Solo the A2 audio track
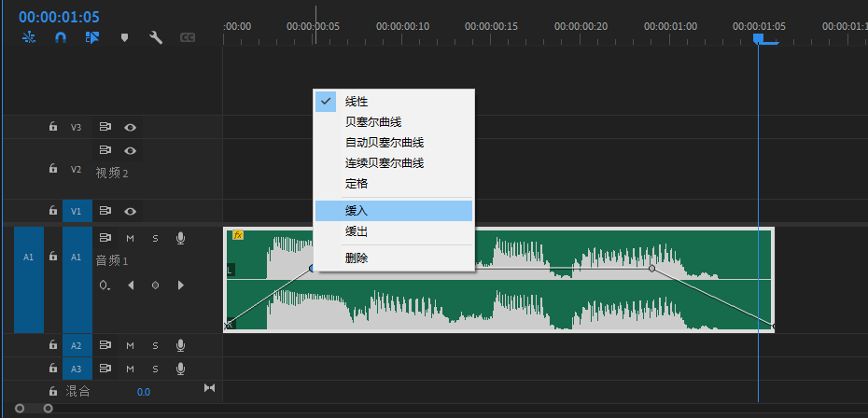The height and width of the screenshot is (418, 868). (155, 345)
